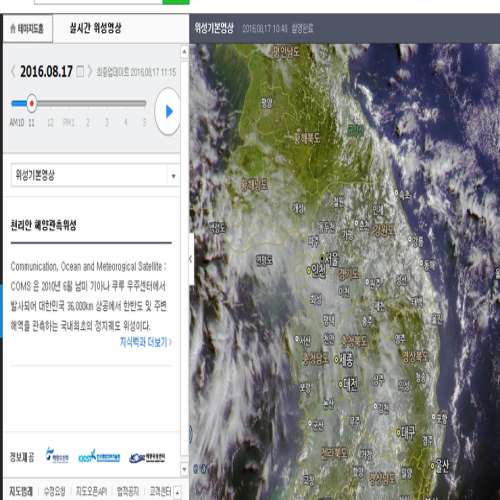The width and height of the screenshot is (500, 500).
Task: Open the 법적공지 footer link
Action: point(128,491)
